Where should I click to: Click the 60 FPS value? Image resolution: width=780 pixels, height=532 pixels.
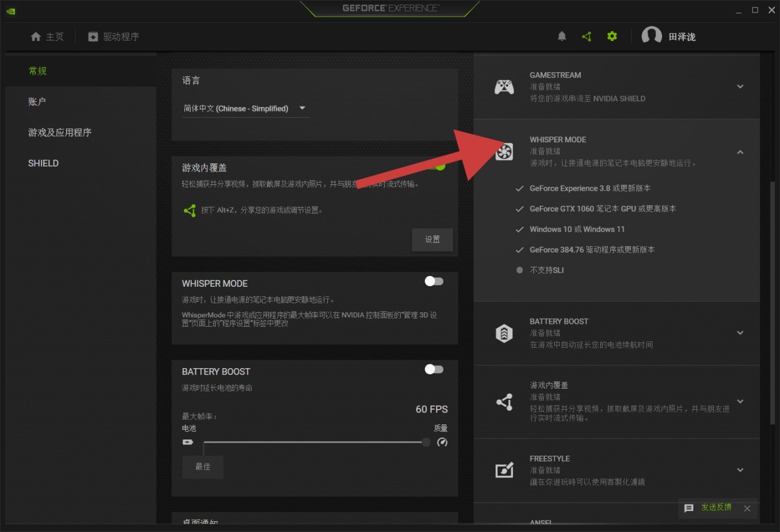tap(432, 409)
